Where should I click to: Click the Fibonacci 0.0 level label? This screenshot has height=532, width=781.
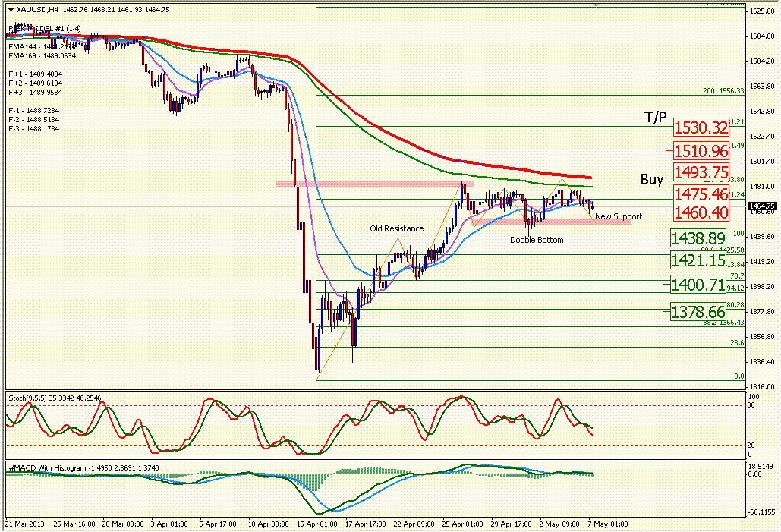click(739, 376)
